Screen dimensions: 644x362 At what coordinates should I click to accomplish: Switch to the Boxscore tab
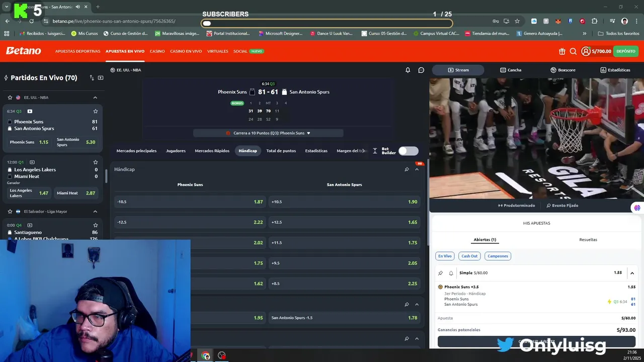(563, 70)
